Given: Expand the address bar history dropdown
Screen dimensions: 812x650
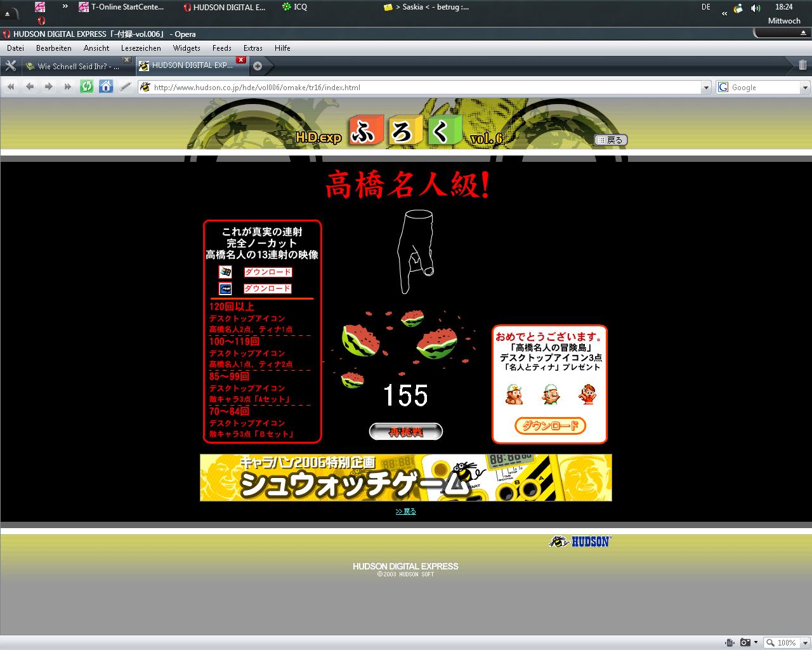Looking at the screenshot, I should 707,88.
